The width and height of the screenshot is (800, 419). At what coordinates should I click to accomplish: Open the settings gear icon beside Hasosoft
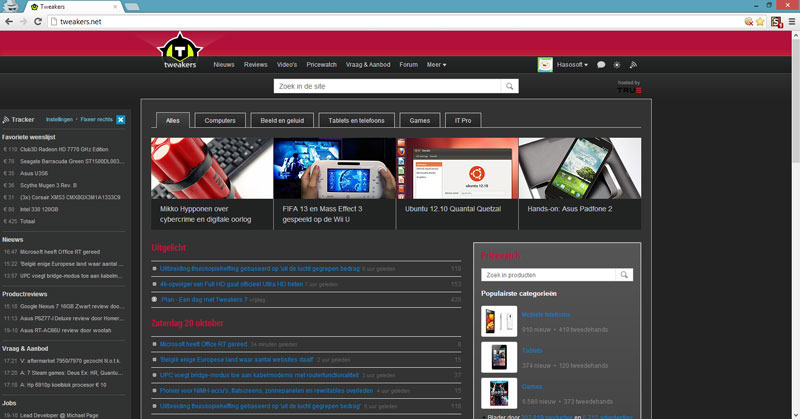point(617,65)
